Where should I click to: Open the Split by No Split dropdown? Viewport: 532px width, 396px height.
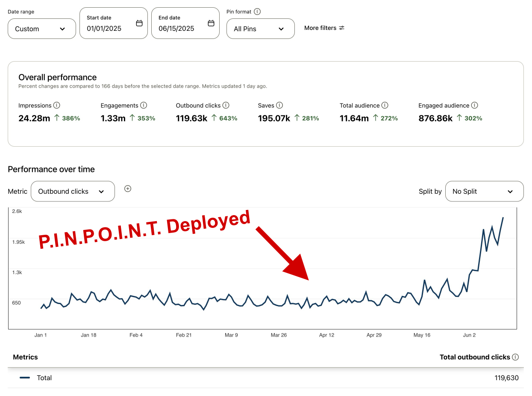(484, 191)
